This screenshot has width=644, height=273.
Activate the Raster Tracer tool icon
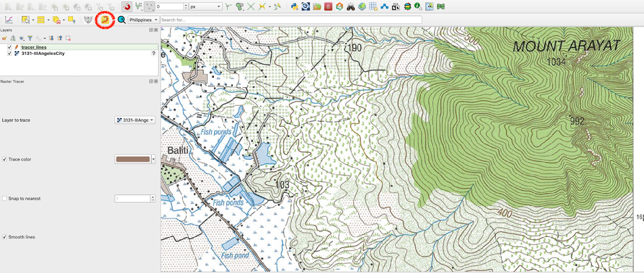[x=105, y=20]
